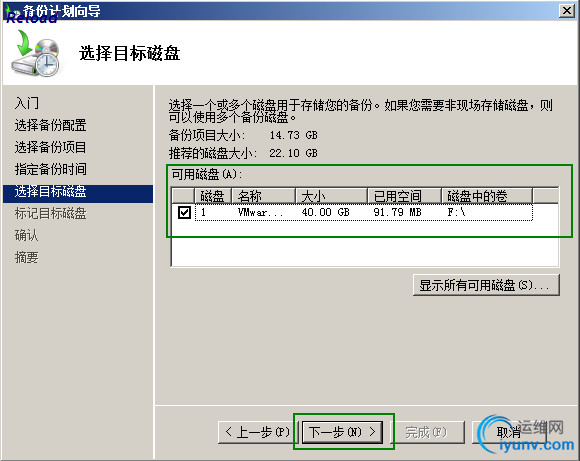Open 显示所有可用磁盘(S) dialog
The width and height of the screenshot is (580, 461).
coord(486,285)
